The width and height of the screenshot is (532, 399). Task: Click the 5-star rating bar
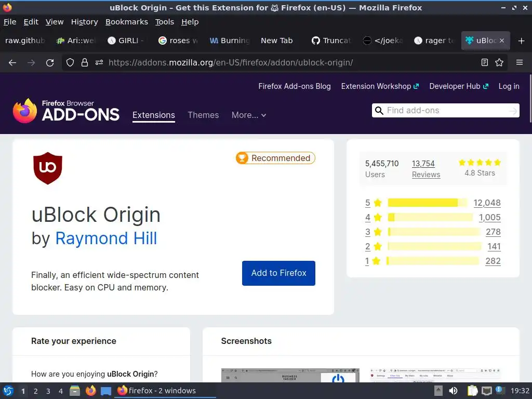point(428,203)
